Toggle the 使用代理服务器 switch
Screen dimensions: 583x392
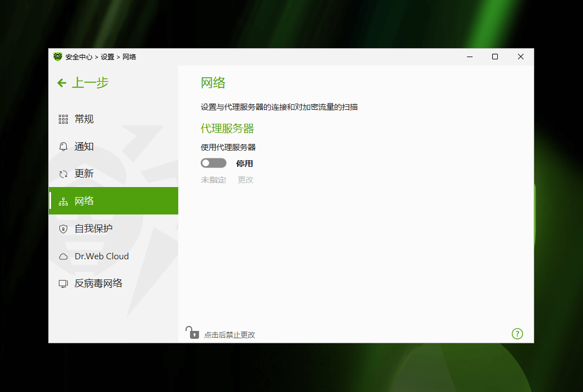coord(214,163)
